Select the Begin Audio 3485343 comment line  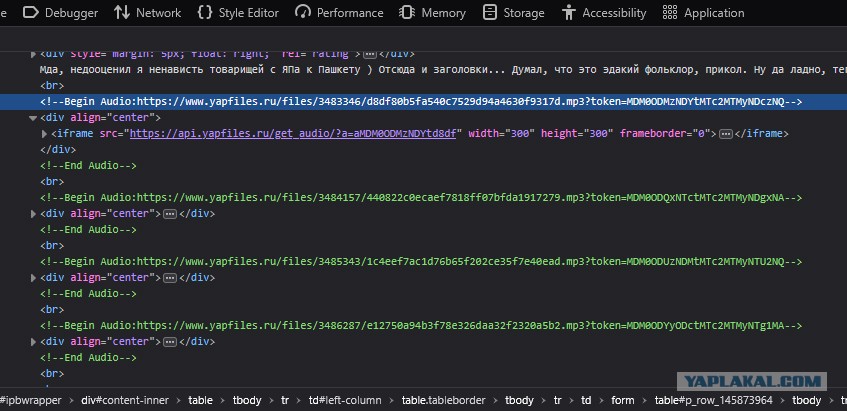coord(421,262)
